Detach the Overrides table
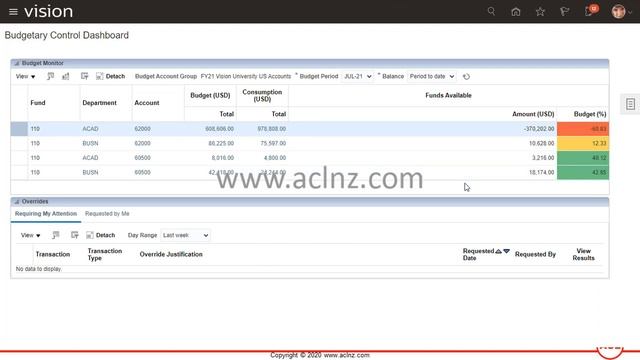 click(100, 235)
